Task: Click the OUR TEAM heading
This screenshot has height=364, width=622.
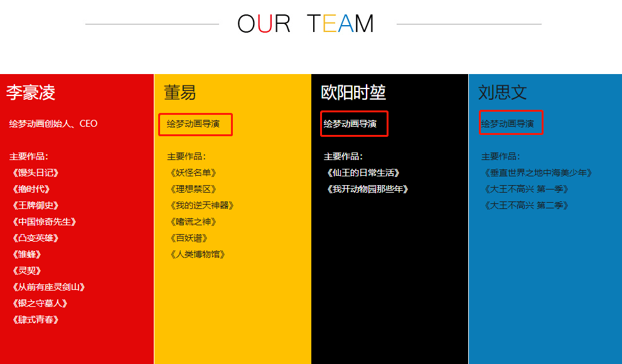Action: click(306, 24)
